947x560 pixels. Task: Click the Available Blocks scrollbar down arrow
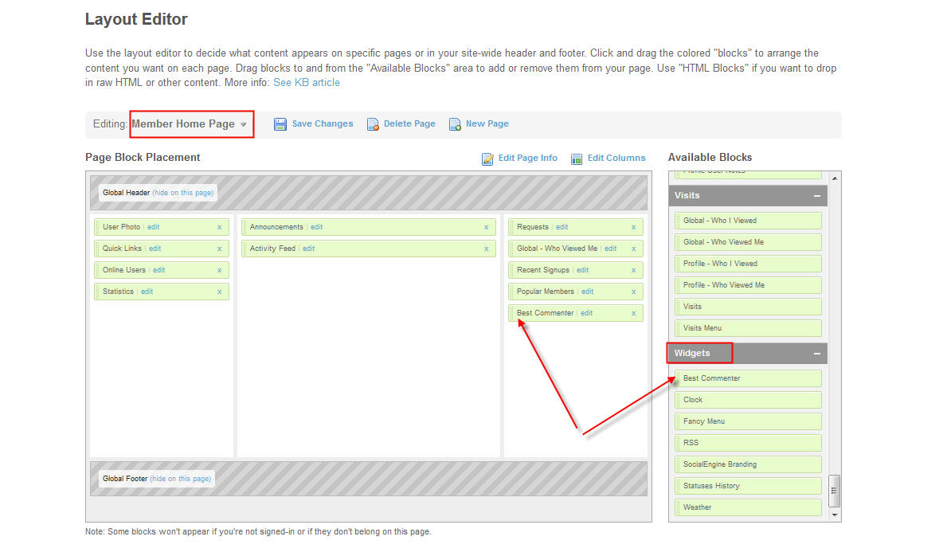pos(835,515)
